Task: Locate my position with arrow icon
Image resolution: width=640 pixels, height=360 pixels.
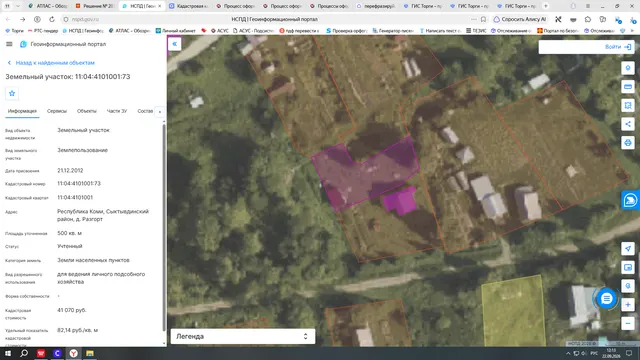Action: pos(628,249)
